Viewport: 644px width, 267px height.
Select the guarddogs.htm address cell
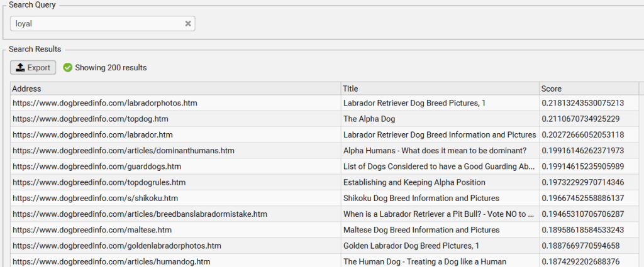176,166
